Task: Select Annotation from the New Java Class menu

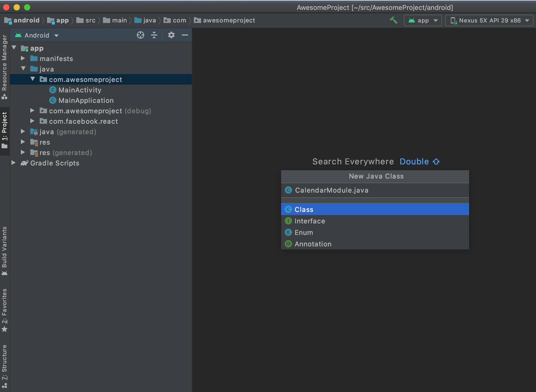Action: (313, 244)
